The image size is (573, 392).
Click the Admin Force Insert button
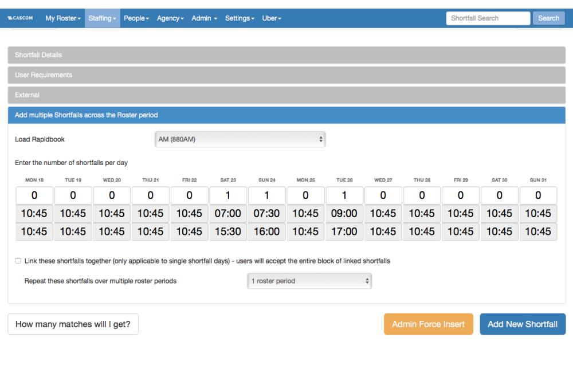click(428, 324)
